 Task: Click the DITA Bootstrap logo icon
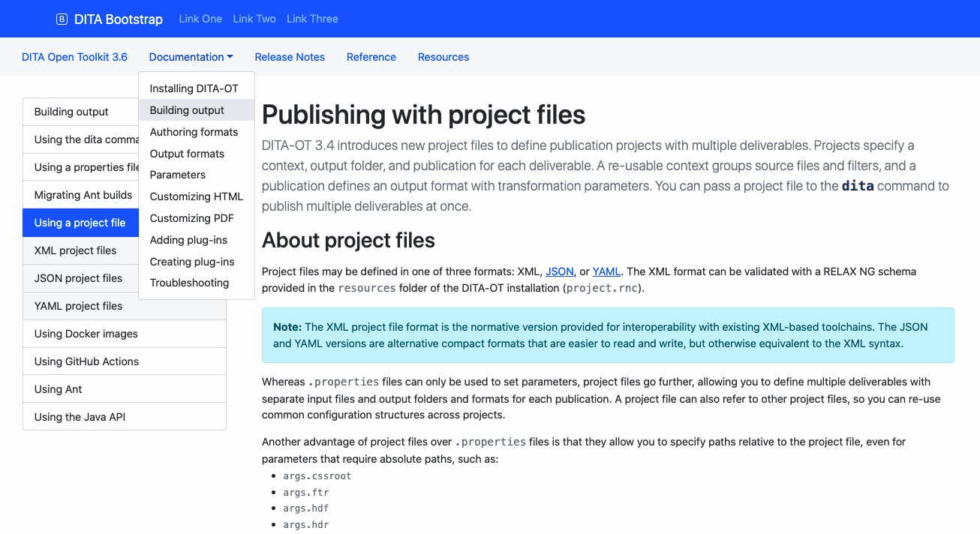(x=62, y=19)
